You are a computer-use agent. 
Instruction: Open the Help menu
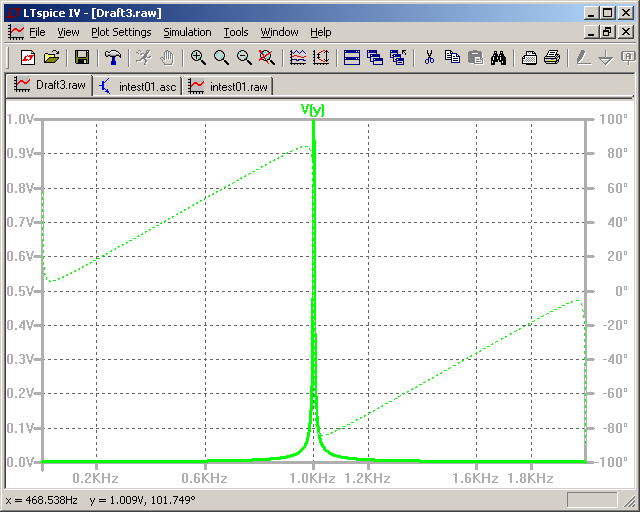(320, 32)
